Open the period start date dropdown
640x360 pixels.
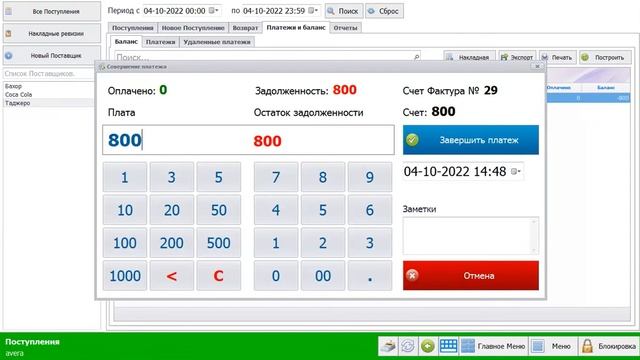tap(214, 11)
